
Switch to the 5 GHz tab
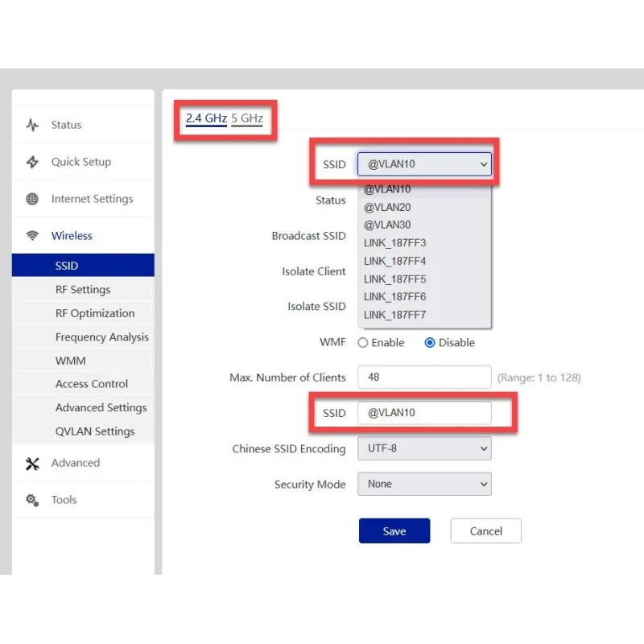click(x=247, y=118)
